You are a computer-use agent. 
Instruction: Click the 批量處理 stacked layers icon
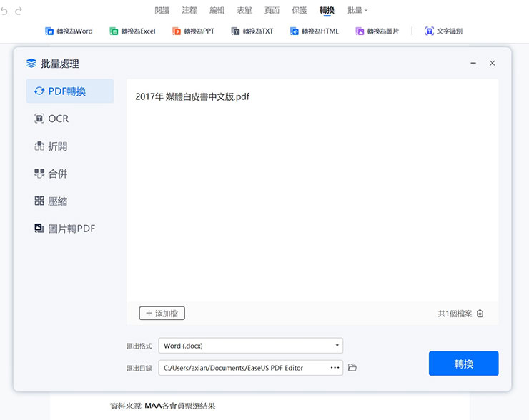(31, 63)
